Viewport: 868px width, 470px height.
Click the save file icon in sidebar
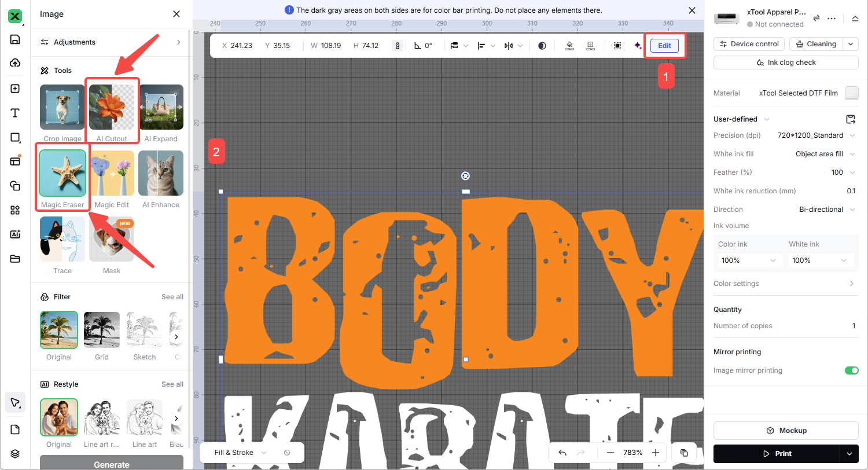coord(15,39)
